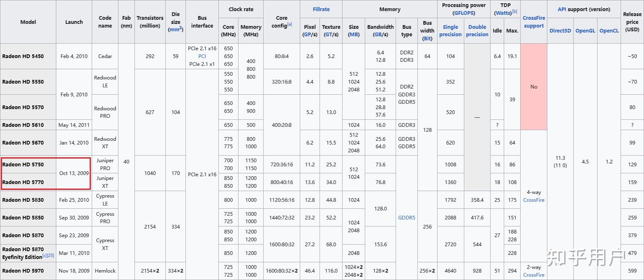Image resolution: width=644 pixels, height=280 pixels.
Task: Click the '116.0' texture fillrate value
Action: click(331, 271)
